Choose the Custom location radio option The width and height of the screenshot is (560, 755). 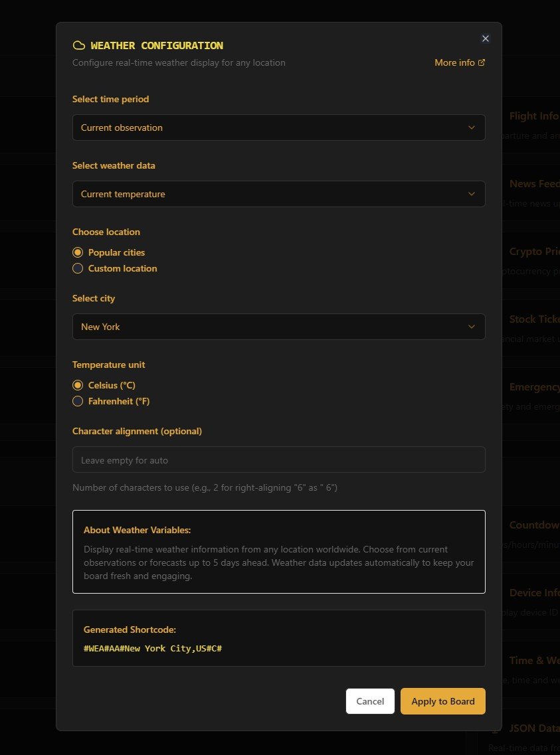[78, 268]
